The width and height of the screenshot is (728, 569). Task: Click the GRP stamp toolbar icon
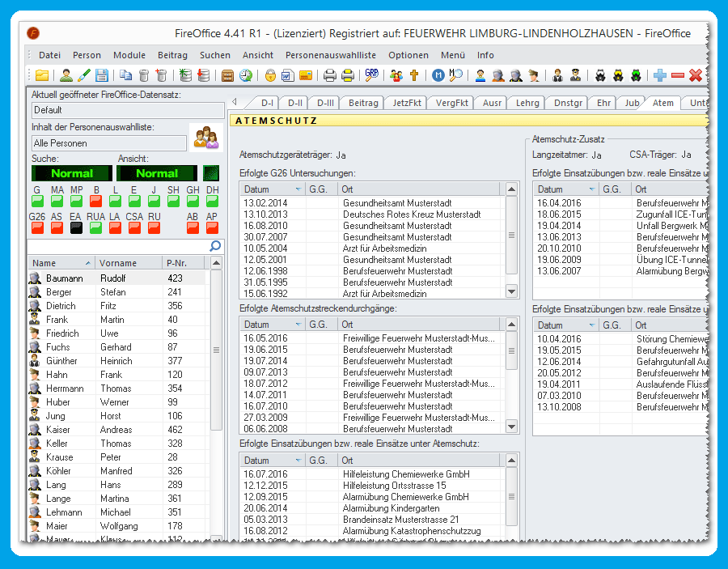(373, 76)
